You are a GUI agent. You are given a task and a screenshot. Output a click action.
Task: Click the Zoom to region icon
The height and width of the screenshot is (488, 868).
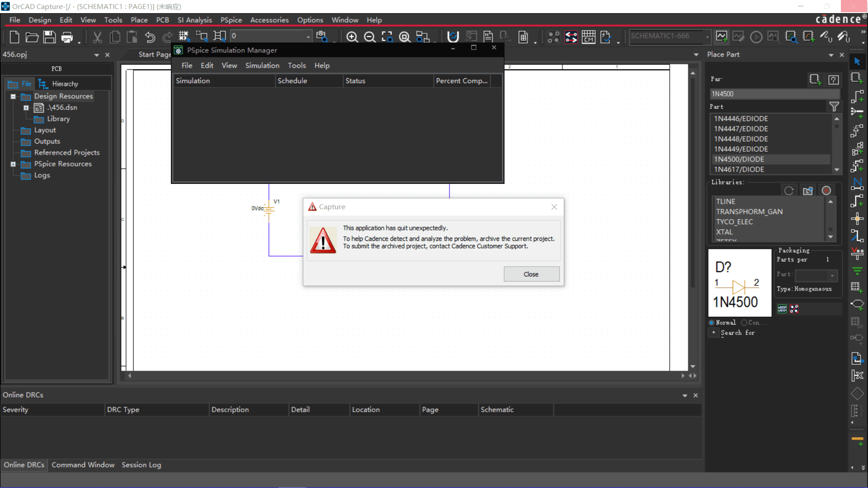[387, 37]
